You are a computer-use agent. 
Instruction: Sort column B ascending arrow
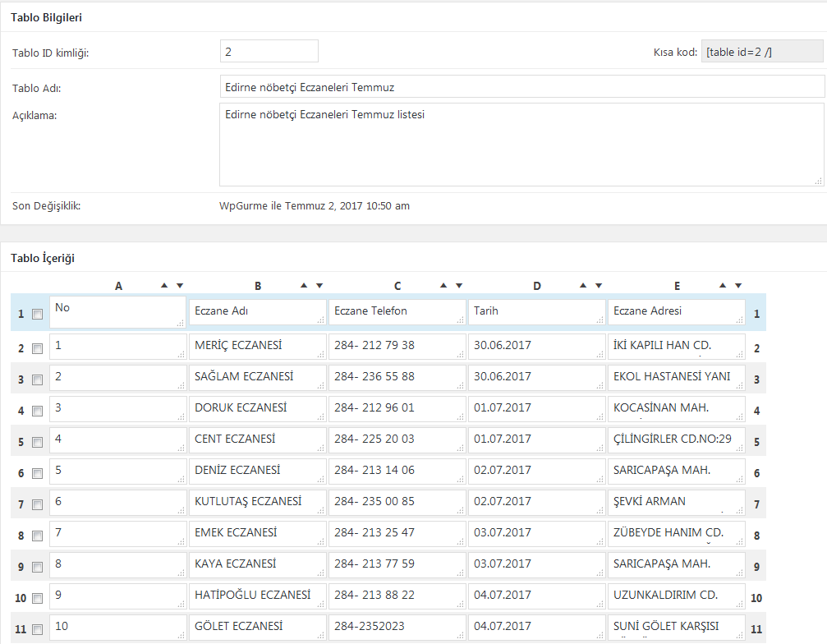[304, 285]
